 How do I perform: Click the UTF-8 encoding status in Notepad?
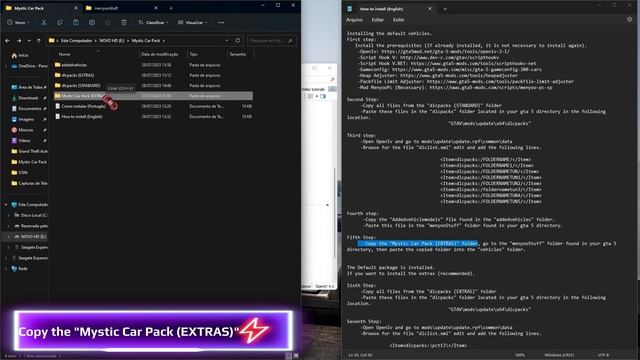pos(603,355)
